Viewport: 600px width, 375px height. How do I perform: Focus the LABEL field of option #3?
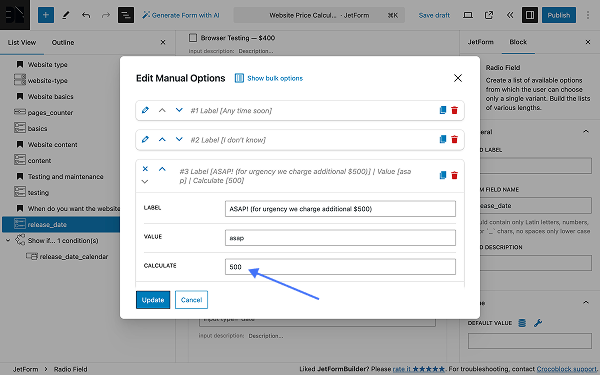[340, 209]
